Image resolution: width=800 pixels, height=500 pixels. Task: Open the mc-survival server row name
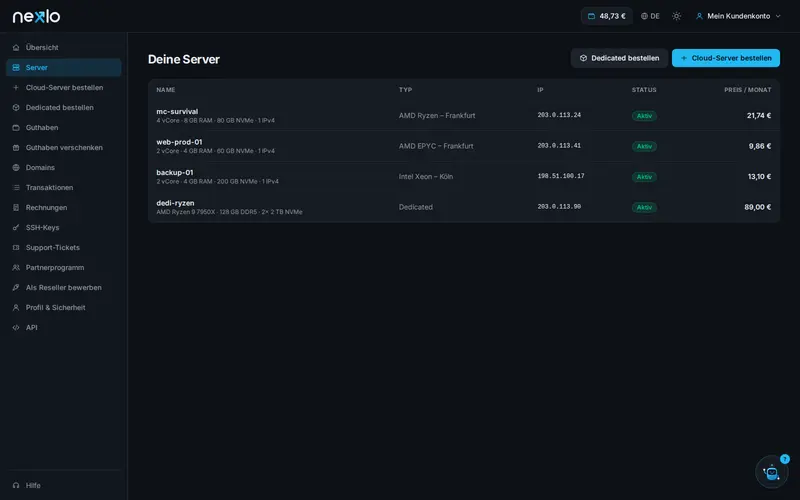click(x=177, y=111)
